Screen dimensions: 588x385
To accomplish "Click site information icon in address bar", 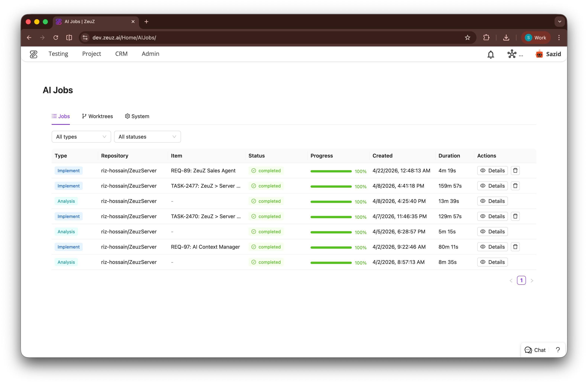I will [85, 38].
